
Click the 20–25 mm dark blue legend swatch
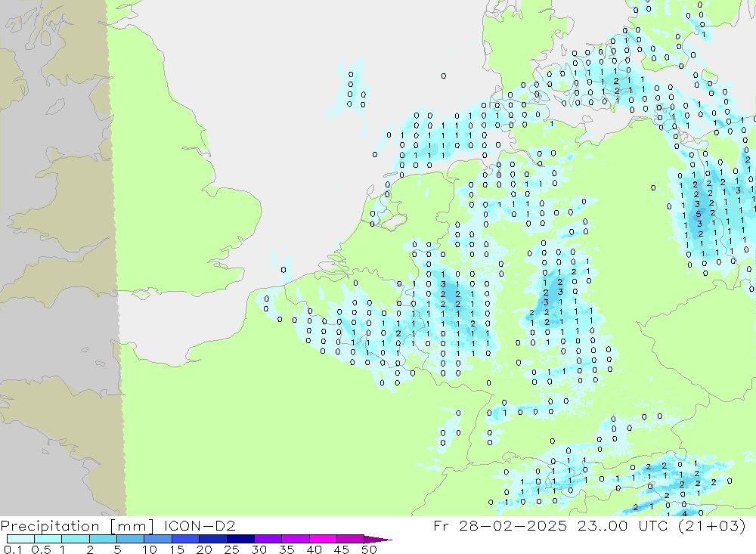(213, 539)
